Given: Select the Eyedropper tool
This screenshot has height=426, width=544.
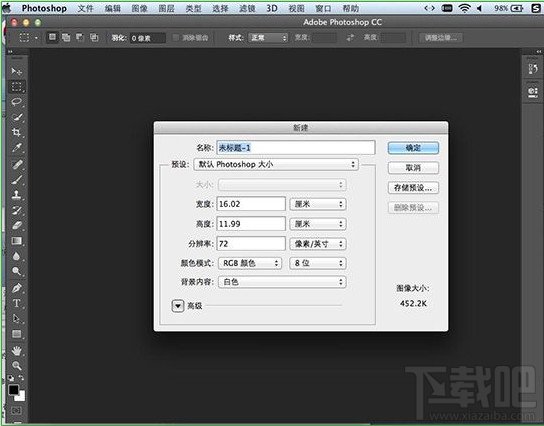Looking at the screenshot, I should [16, 148].
